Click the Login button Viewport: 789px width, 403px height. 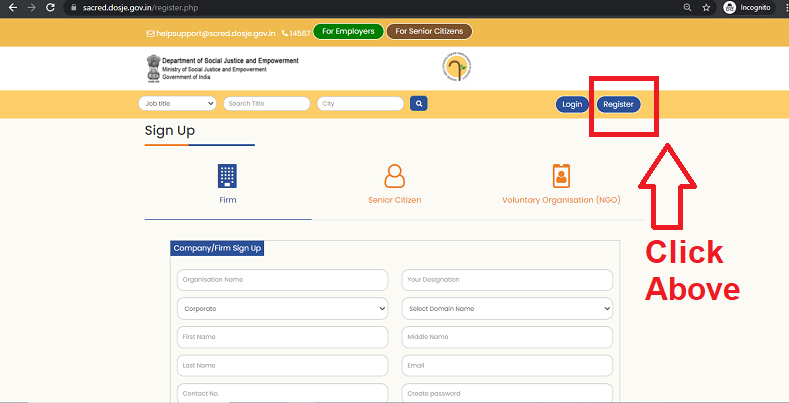coord(572,104)
